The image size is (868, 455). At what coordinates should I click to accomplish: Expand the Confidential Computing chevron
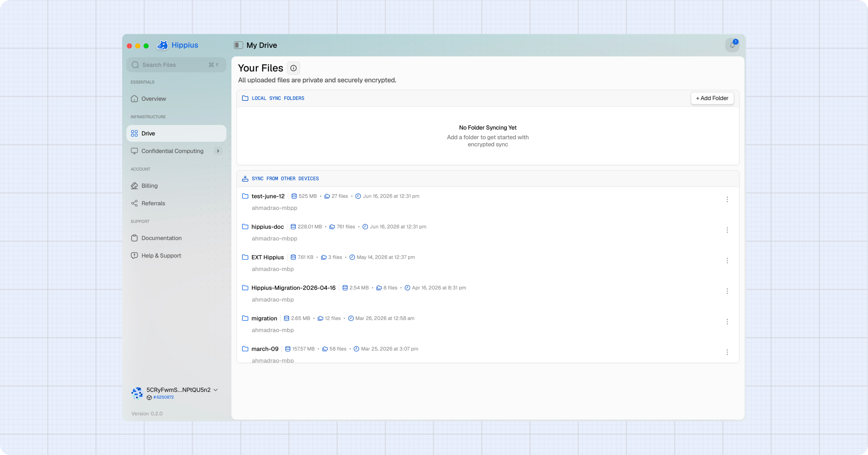coord(218,151)
